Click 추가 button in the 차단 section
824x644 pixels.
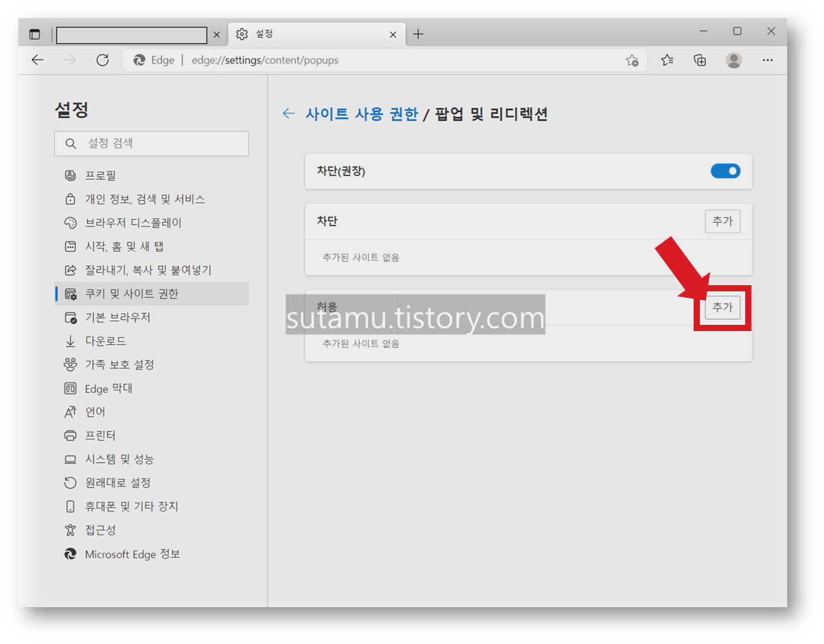[x=723, y=221]
